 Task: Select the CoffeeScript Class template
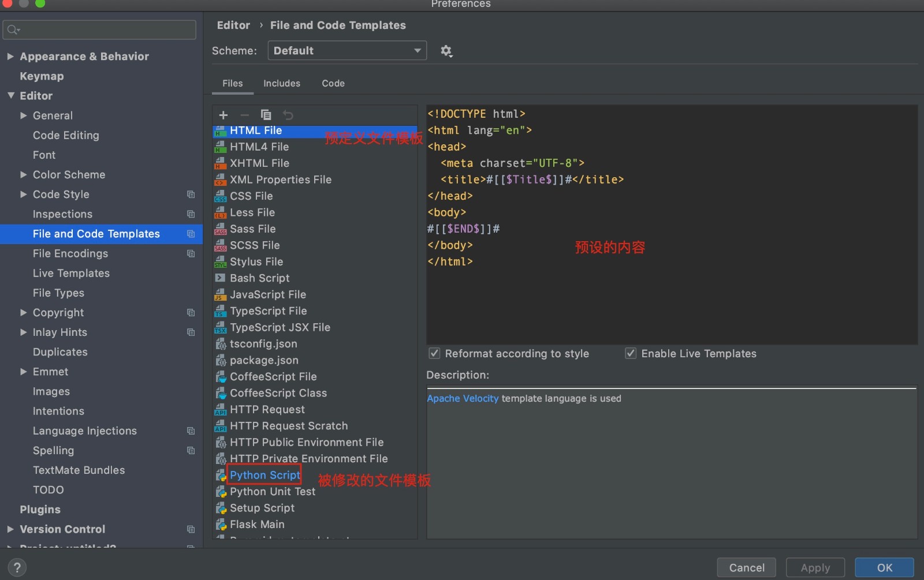278,393
